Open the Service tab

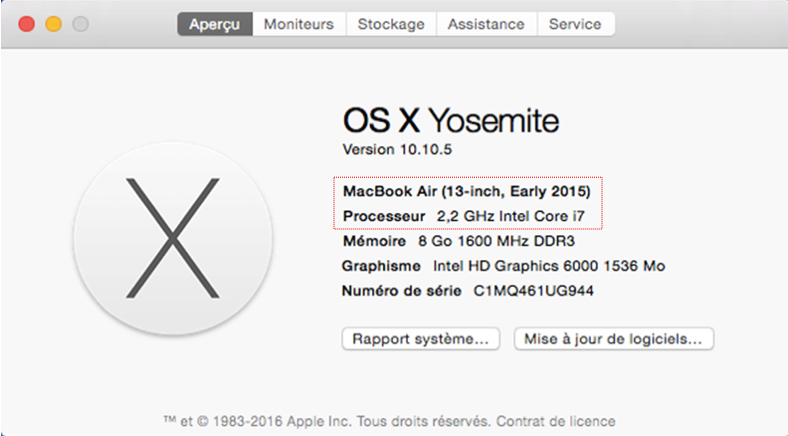[x=575, y=24]
